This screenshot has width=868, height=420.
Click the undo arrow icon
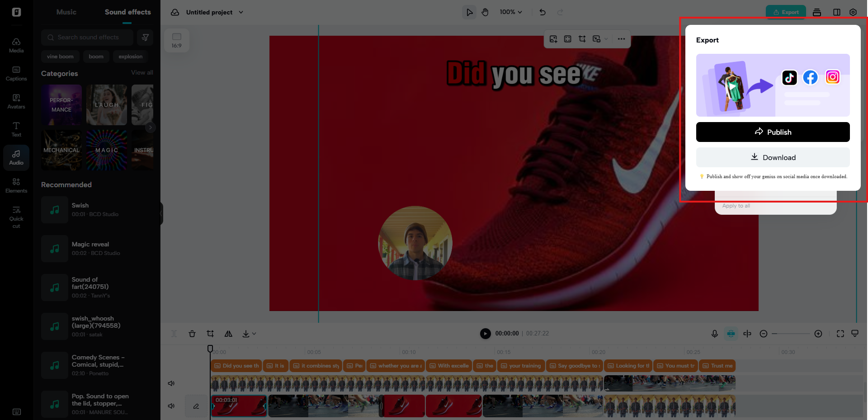(x=542, y=12)
